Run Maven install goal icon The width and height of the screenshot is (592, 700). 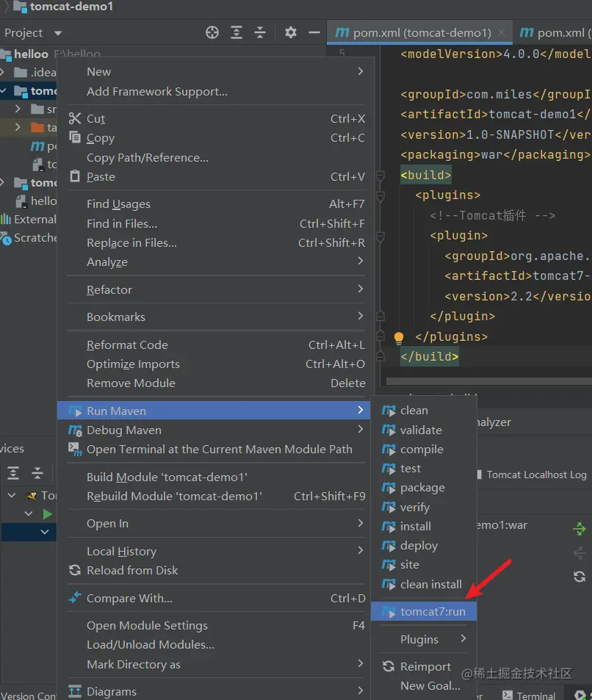[389, 527]
